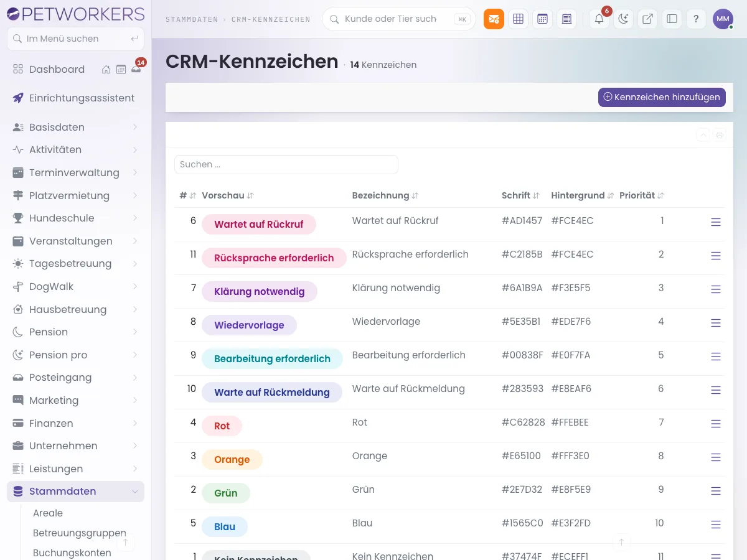Collapse the table panel with the chevron-up icon

(703, 135)
